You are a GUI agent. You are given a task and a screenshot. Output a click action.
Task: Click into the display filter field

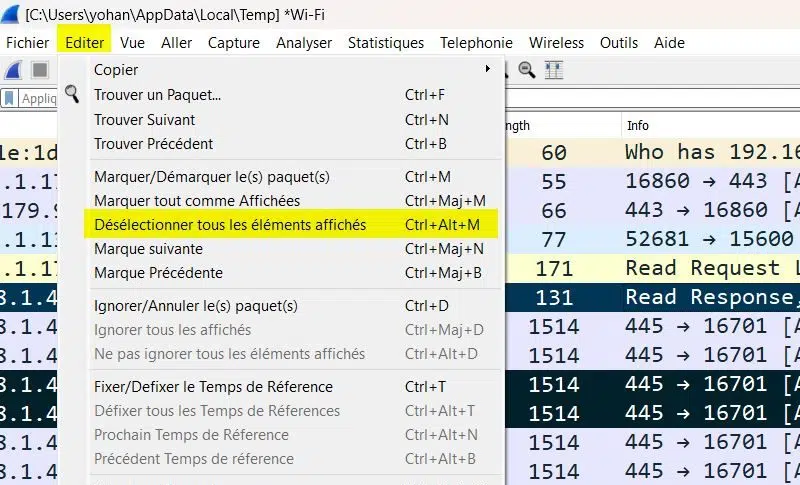tap(653, 98)
